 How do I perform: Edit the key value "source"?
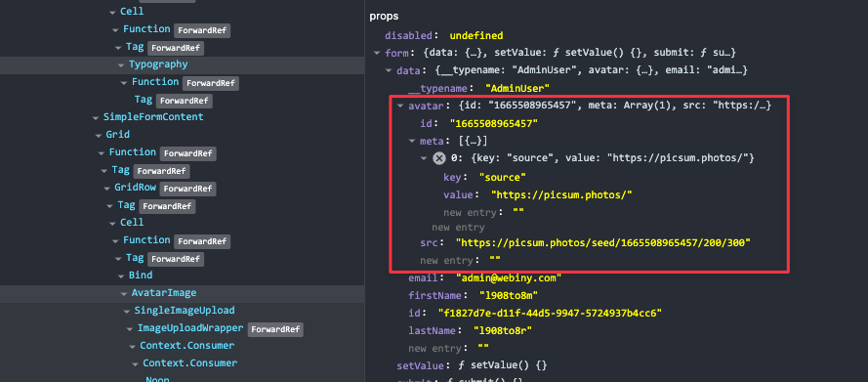pos(502,177)
